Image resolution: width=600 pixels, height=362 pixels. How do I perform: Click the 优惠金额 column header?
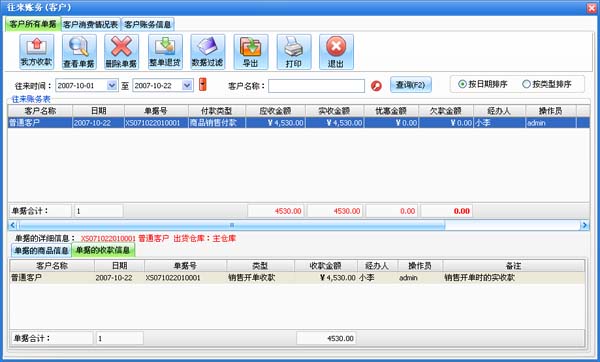click(391, 111)
